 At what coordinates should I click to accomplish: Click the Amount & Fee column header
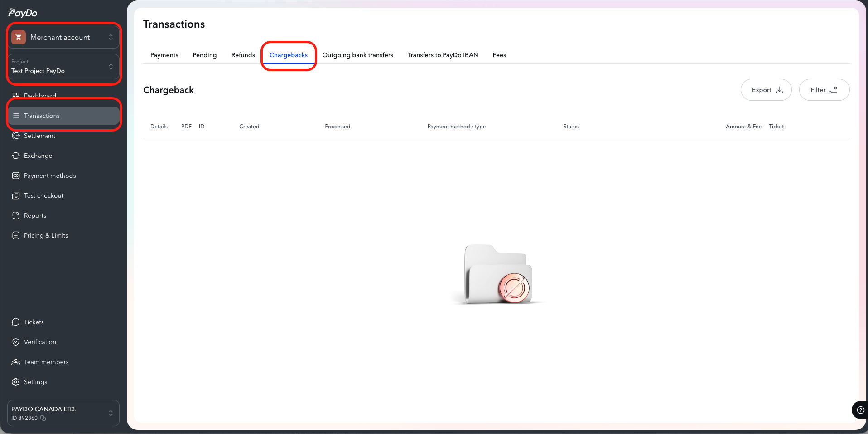point(743,127)
